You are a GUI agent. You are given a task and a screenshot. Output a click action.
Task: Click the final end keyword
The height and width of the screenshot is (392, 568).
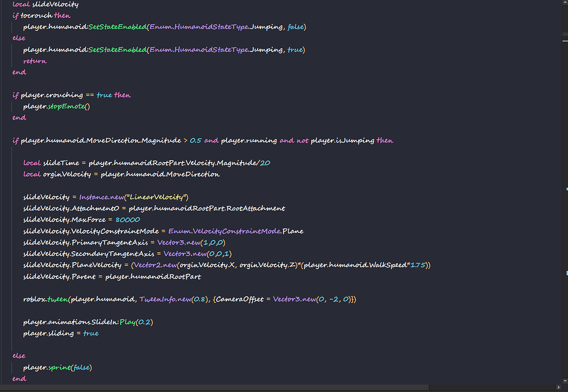pyautogui.click(x=19, y=378)
